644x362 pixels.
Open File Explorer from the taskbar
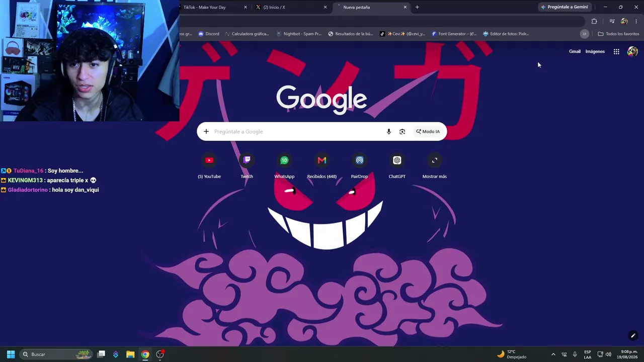coord(130,354)
